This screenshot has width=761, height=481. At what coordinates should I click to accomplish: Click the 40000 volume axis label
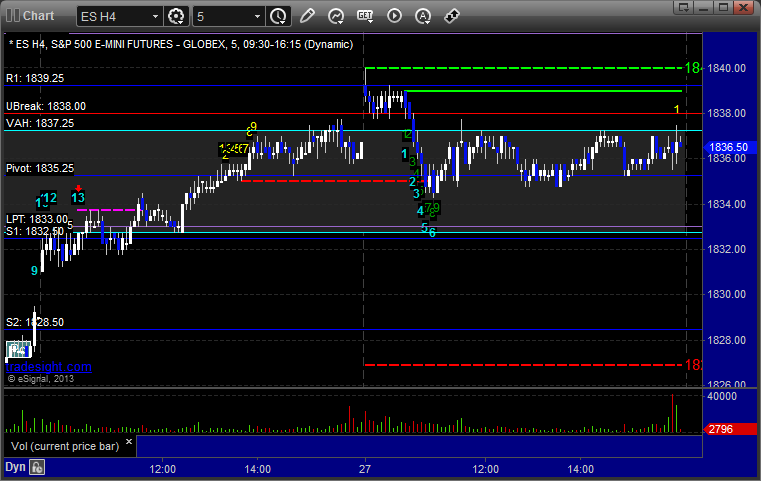722,396
